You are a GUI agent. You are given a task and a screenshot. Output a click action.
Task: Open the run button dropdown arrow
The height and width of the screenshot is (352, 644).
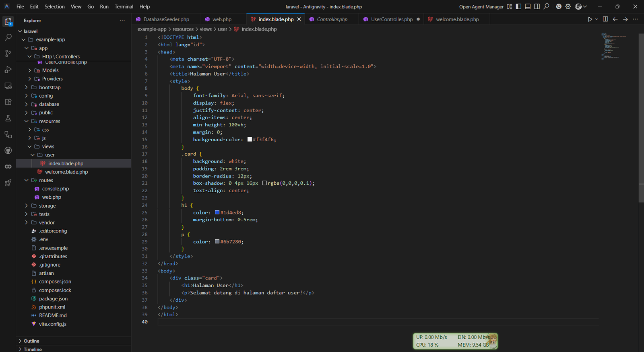pos(597,19)
